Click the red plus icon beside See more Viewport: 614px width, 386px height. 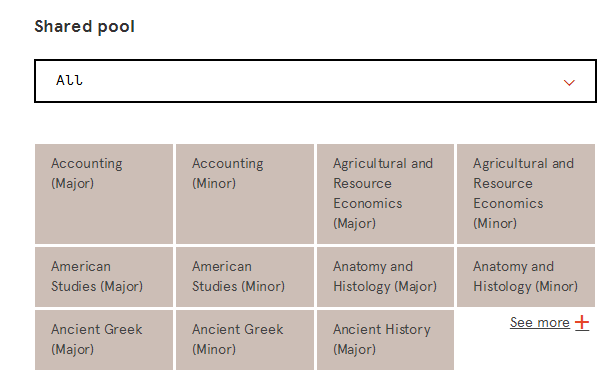tap(582, 323)
